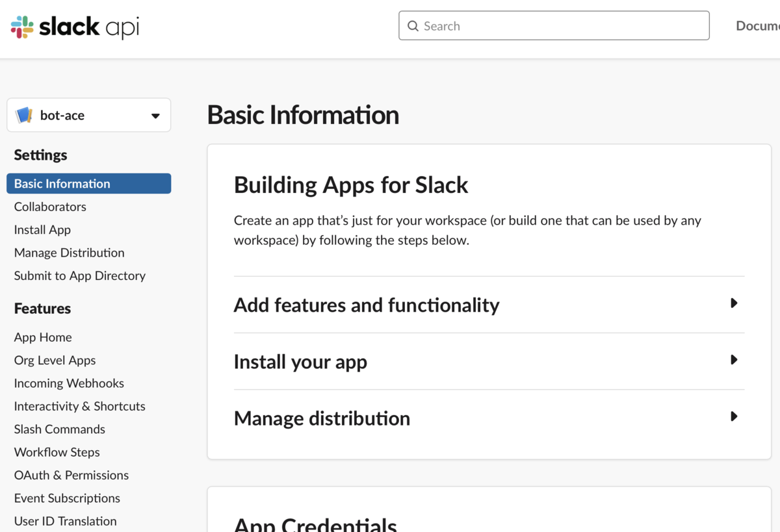Open the bot-ace app selector dropdown
Screen dimensions: 780x532
pyautogui.click(x=89, y=115)
